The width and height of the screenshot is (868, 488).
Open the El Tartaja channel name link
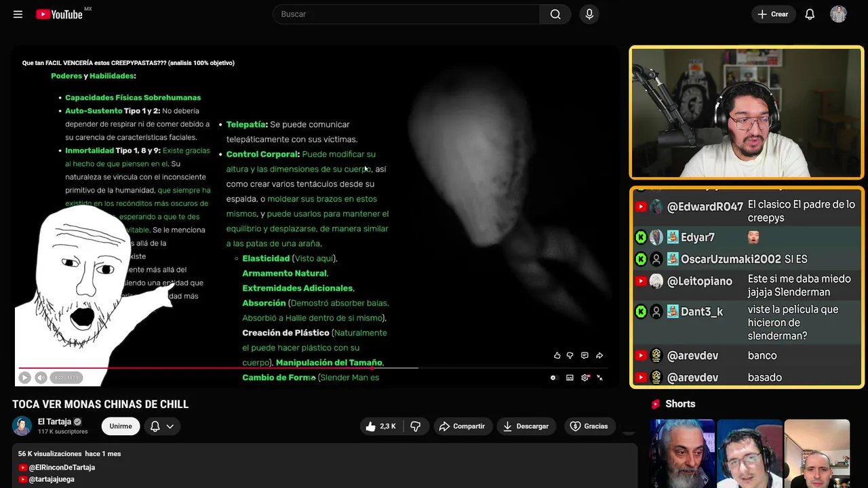pyautogui.click(x=54, y=422)
